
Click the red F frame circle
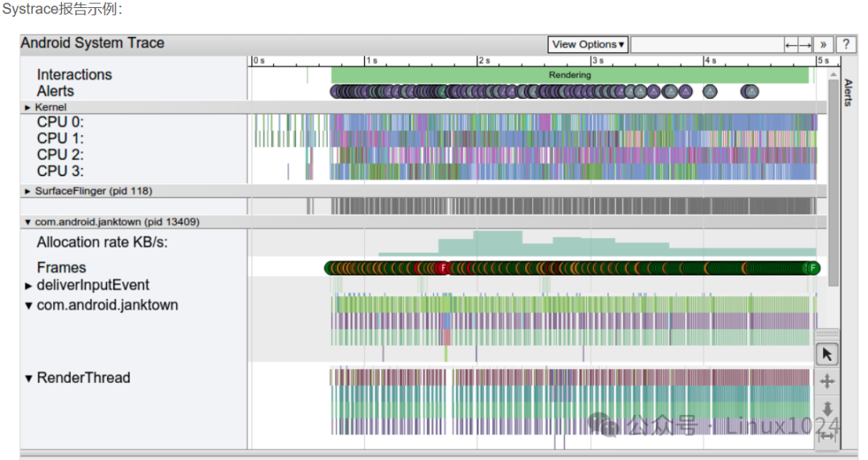(443, 269)
